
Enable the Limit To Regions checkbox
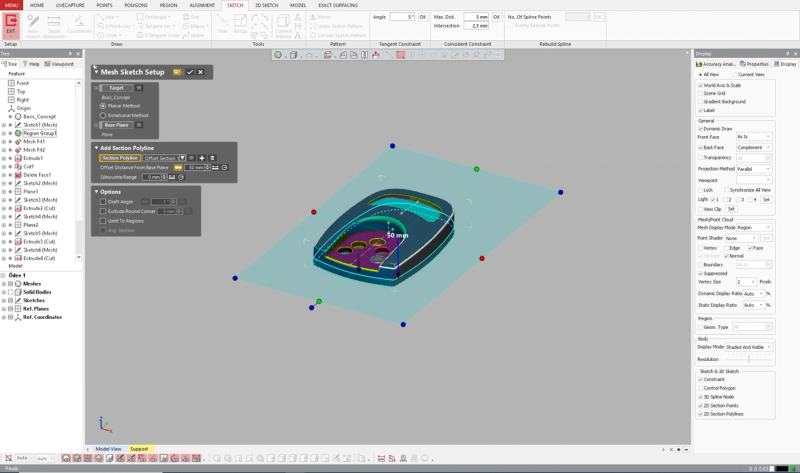click(x=103, y=221)
